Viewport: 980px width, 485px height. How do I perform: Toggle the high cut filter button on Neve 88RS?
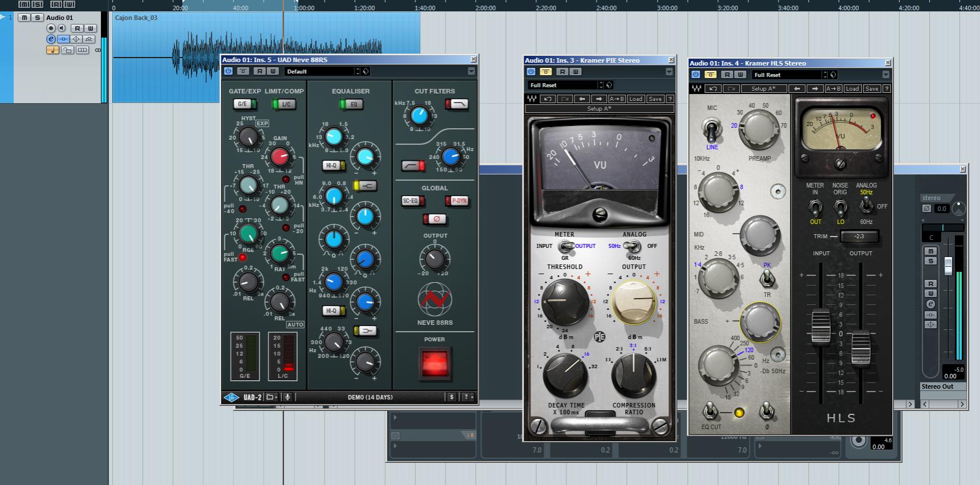(456, 104)
